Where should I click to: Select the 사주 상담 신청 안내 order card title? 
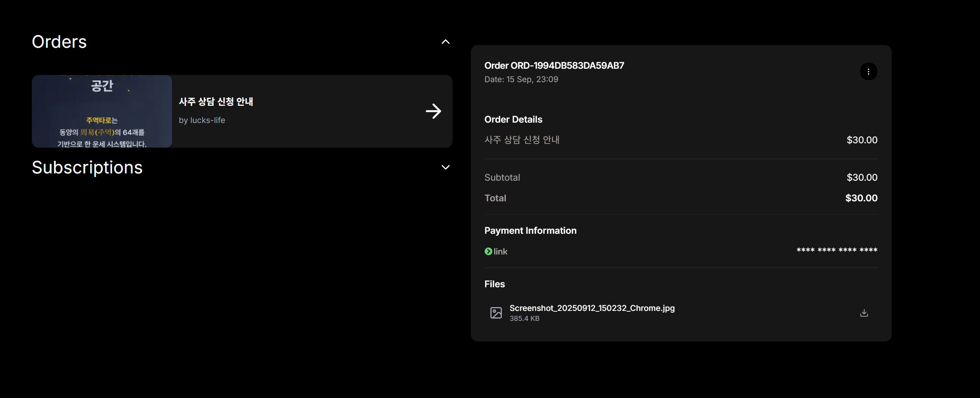[216, 102]
